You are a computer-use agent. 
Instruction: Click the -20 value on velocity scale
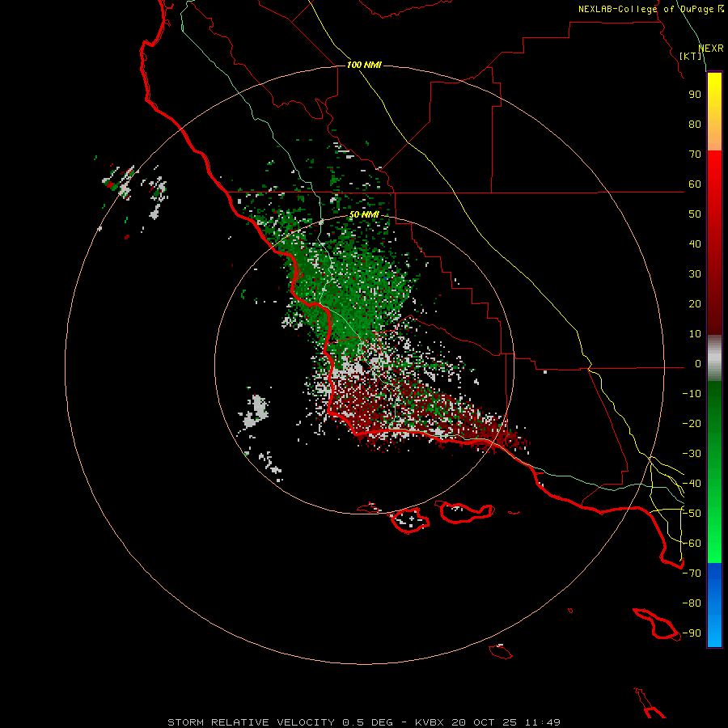(692, 424)
